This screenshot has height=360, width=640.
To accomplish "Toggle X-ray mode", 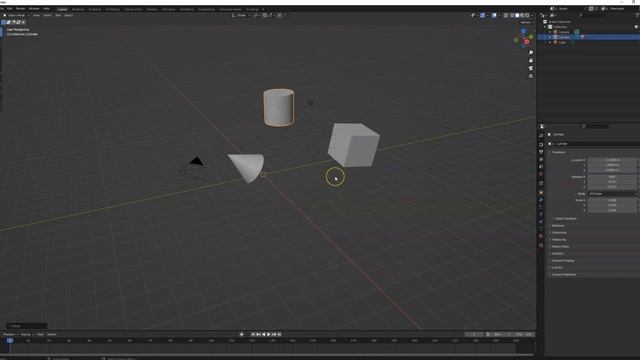I will tap(506, 15).
